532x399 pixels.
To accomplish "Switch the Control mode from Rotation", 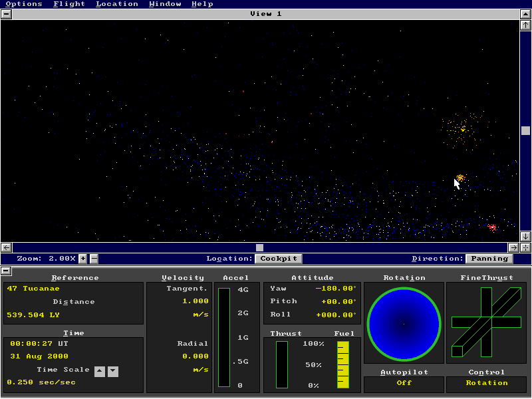I will click(x=487, y=383).
